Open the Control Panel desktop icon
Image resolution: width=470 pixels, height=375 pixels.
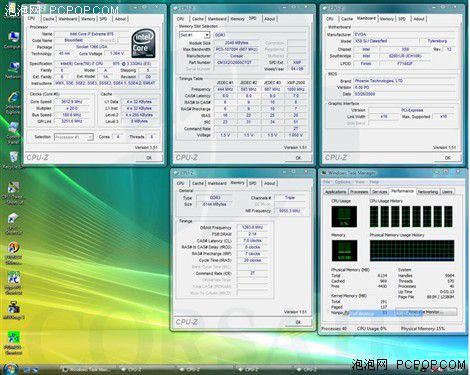[13, 133]
